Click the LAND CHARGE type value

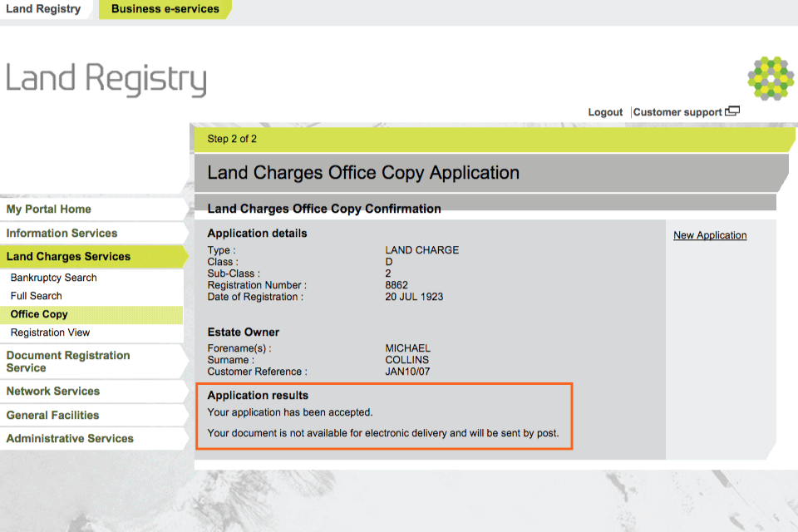tap(422, 250)
